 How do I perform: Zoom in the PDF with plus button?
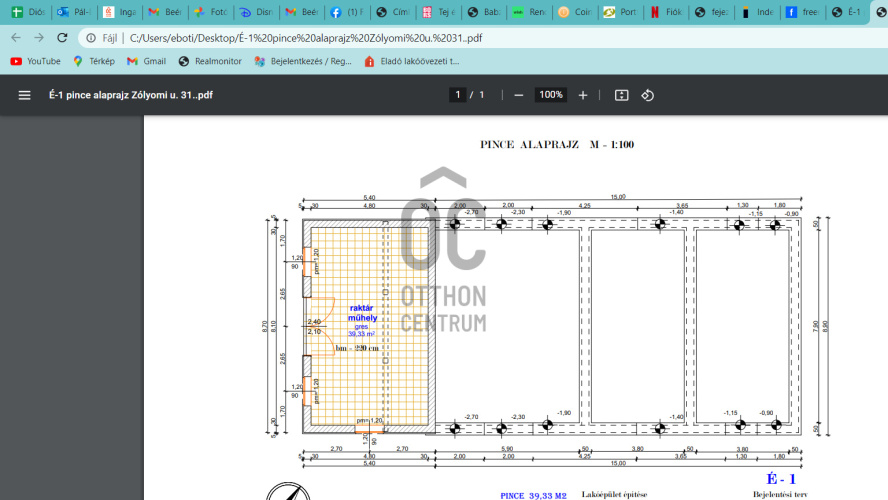click(x=583, y=95)
